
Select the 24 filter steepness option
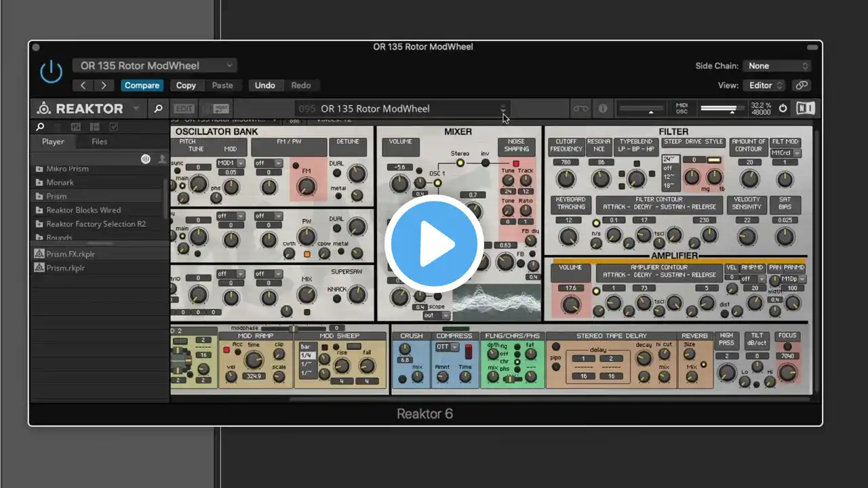click(x=671, y=160)
